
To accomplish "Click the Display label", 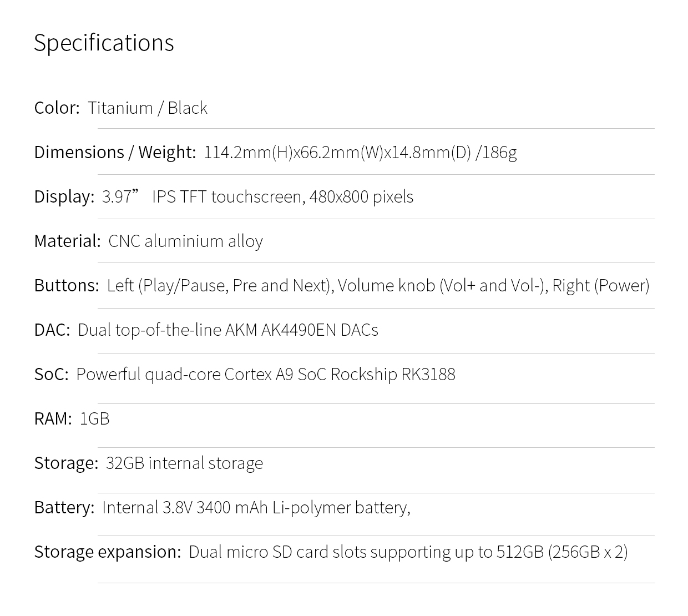I will point(64,196).
